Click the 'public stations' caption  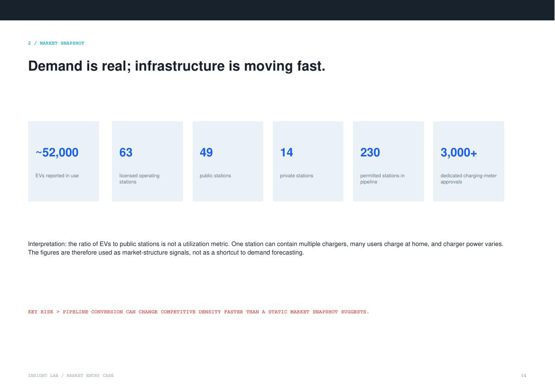pyautogui.click(x=215, y=175)
